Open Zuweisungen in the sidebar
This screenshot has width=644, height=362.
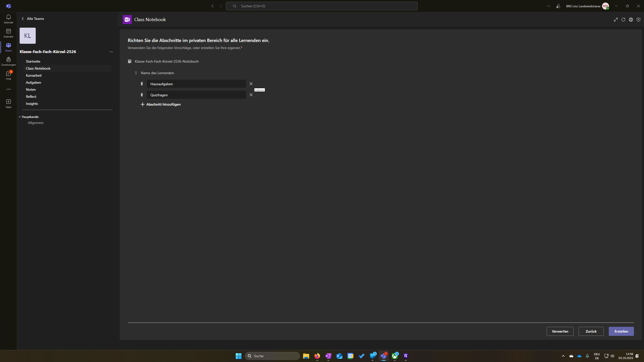pos(8,61)
